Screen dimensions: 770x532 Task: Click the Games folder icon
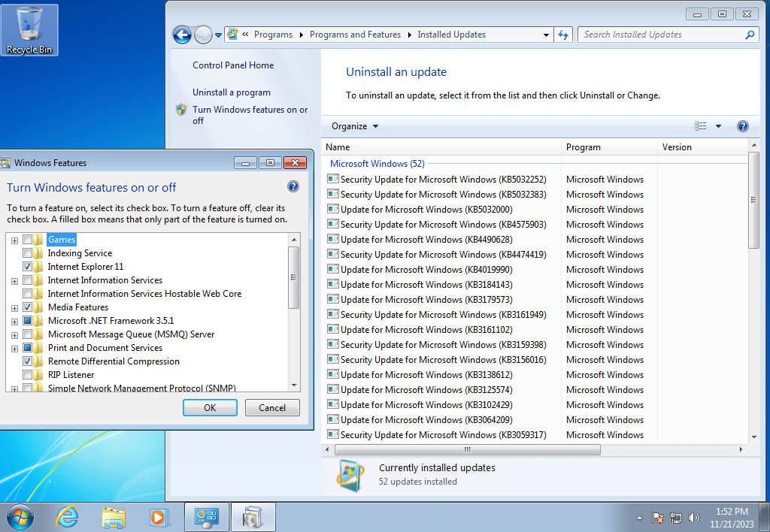tap(39, 240)
